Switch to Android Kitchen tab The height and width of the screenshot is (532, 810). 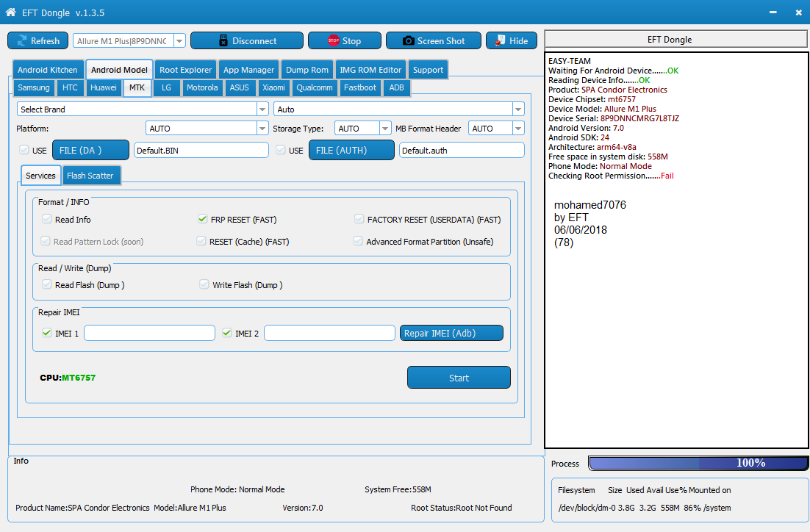click(48, 70)
